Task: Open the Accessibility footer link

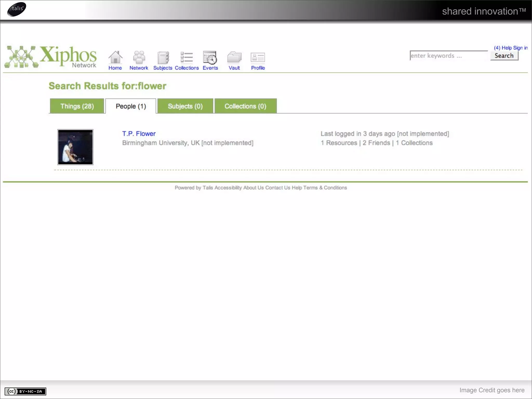Action: click(x=228, y=188)
